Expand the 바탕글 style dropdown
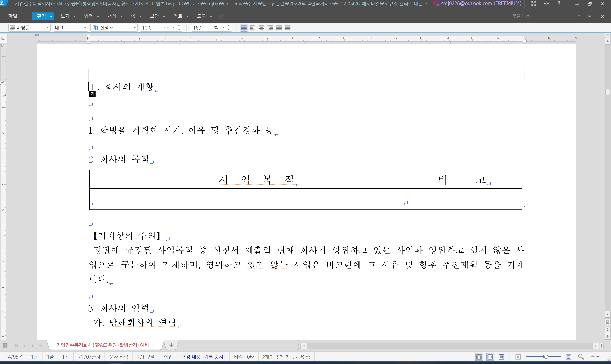Image resolution: width=611 pixels, height=364 pixels. pos(47,28)
